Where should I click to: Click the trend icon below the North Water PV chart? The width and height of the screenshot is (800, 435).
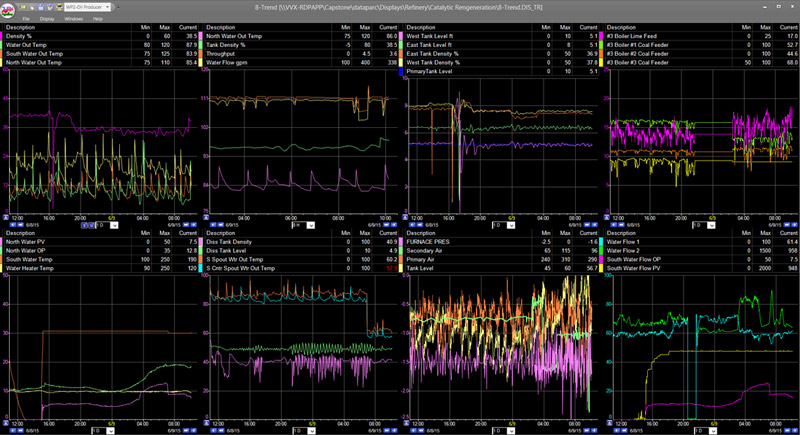point(6,423)
